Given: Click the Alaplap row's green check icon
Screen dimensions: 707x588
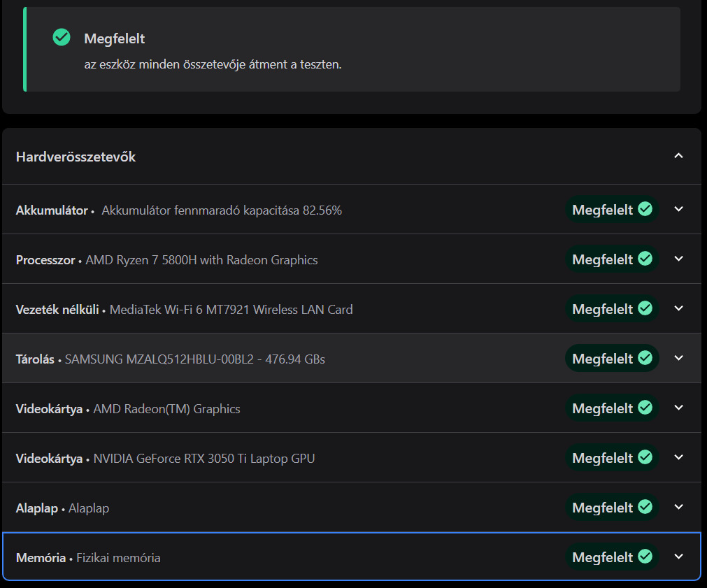Looking at the screenshot, I should tap(645, 507).
